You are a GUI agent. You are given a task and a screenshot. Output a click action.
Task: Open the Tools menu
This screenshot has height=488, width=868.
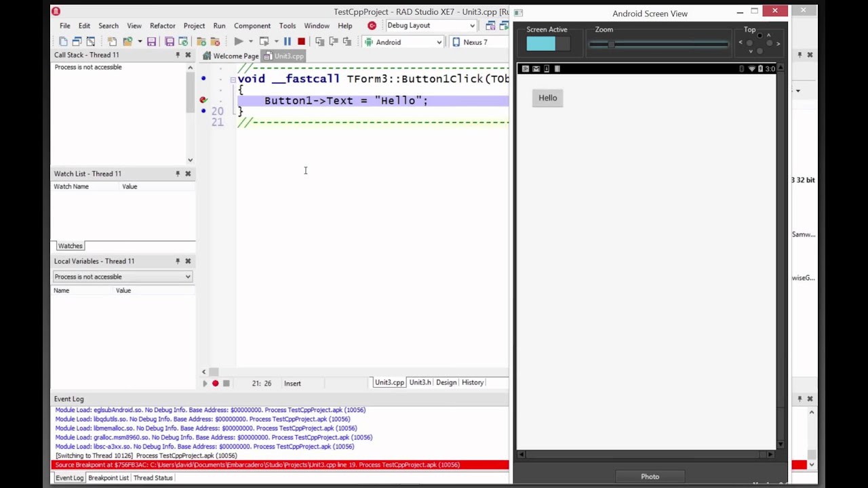pos(288,26)
